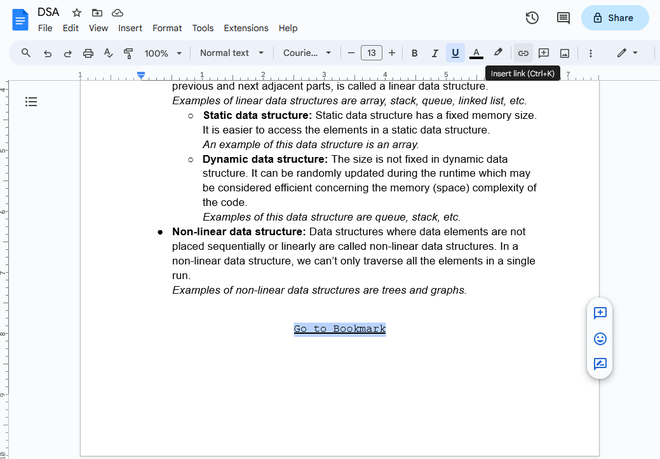Open the Google Docs home icon
This screenshot has height=459, width=660.
pos(20,20)
